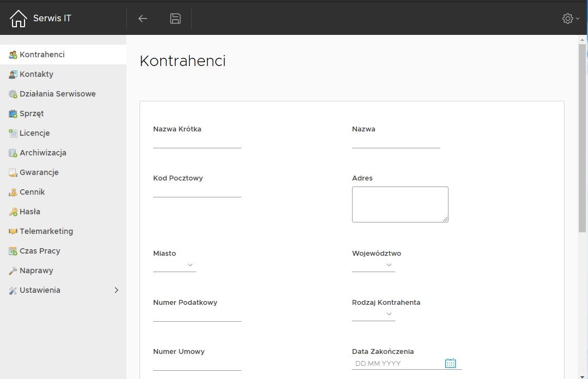This screenshot has height=379, width=588.
Task: Click the Naprawy hammer icon in sidebar
Action: point(13,270)
